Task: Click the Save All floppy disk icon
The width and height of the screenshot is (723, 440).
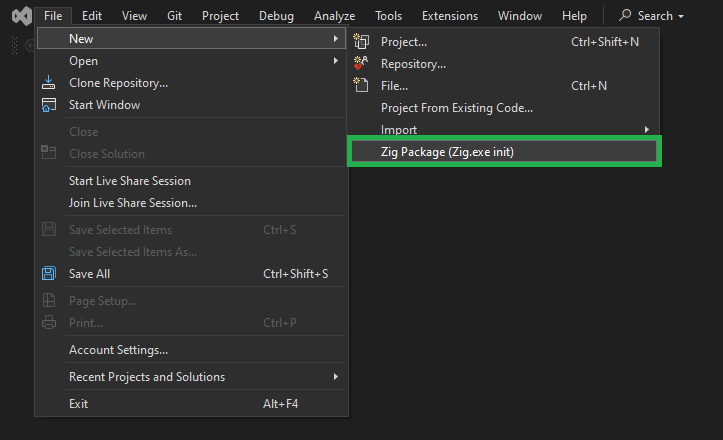Action: pos(48,274)
